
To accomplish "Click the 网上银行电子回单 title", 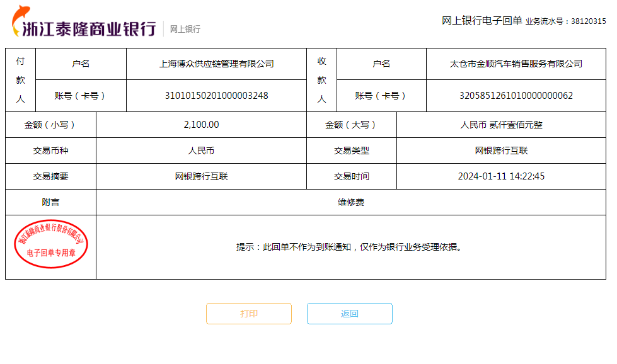I will point(481,21).
